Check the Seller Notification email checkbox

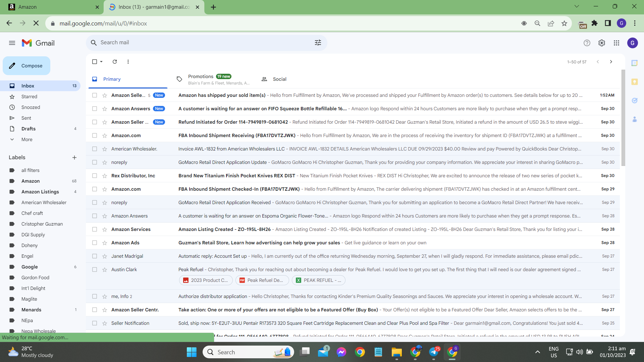[95, 323]
